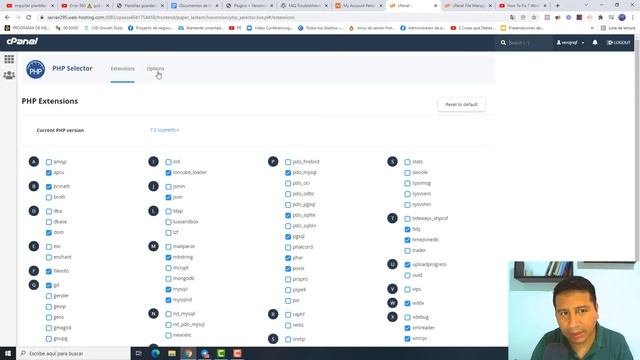Open the user manager people icon in sidebar

[9, 75]
